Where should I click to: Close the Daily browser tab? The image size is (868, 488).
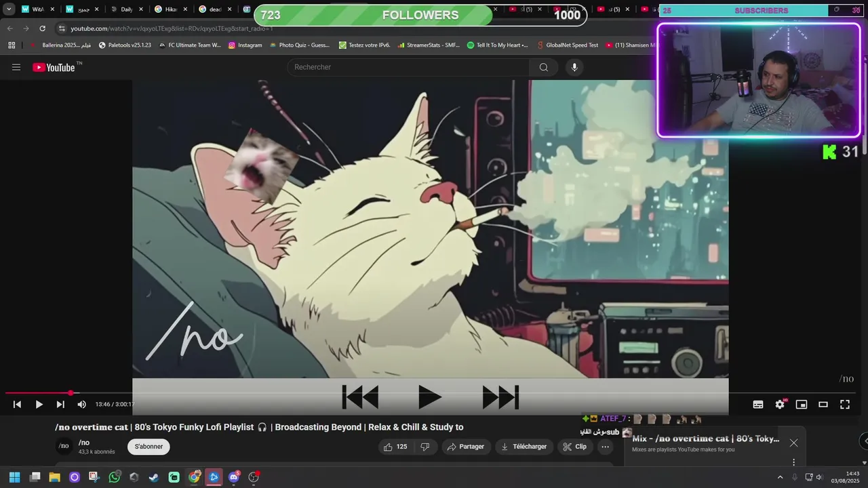141,9
